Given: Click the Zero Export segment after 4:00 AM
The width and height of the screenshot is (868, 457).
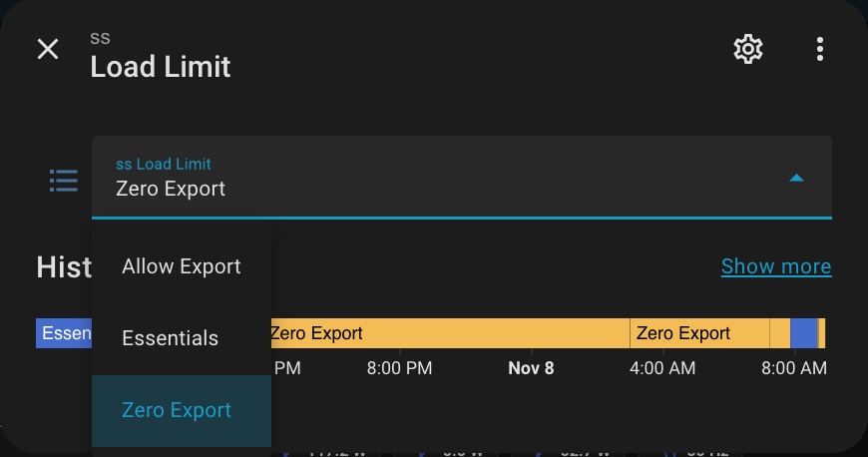Looking at the screenshot, I should click(698, 333).
